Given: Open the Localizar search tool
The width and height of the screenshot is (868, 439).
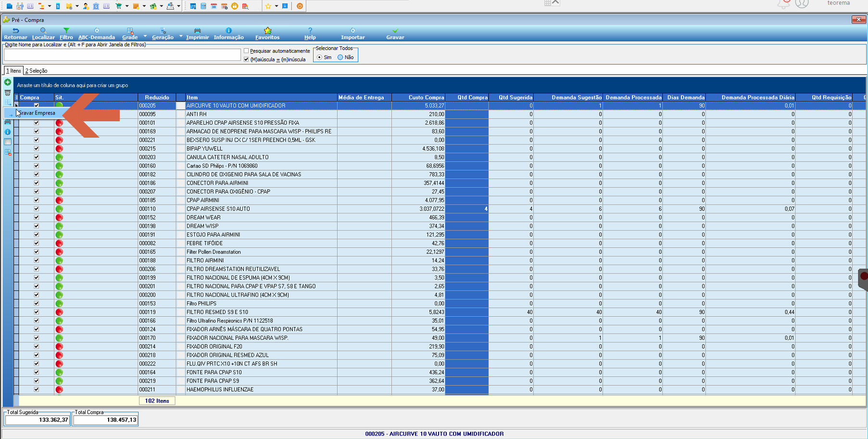Looking at the screenshot, I should (x=43, y=34).
